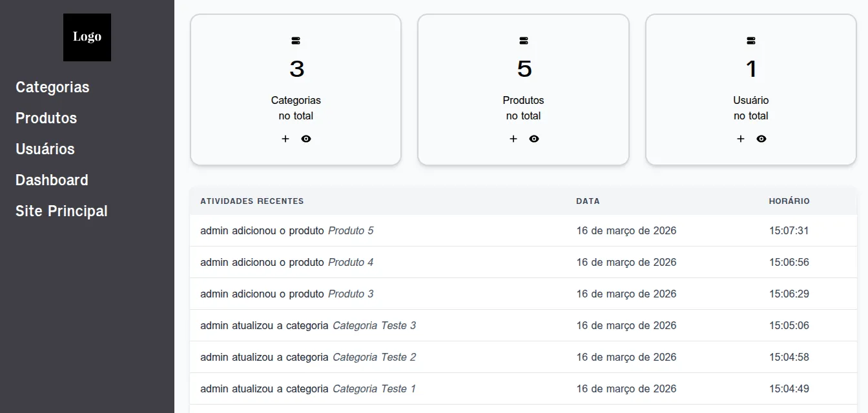Open Categorias from the sidebar menu
The image size is (868, 413).
[52, 86]
